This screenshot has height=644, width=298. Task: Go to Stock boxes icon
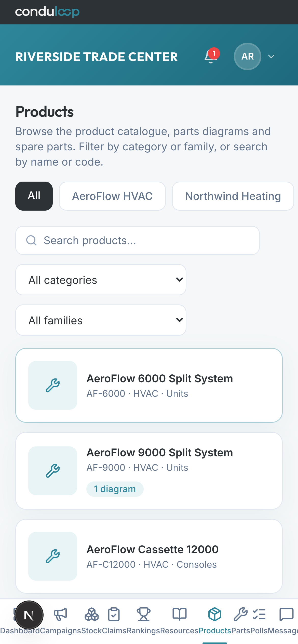[x=92, y=614]
